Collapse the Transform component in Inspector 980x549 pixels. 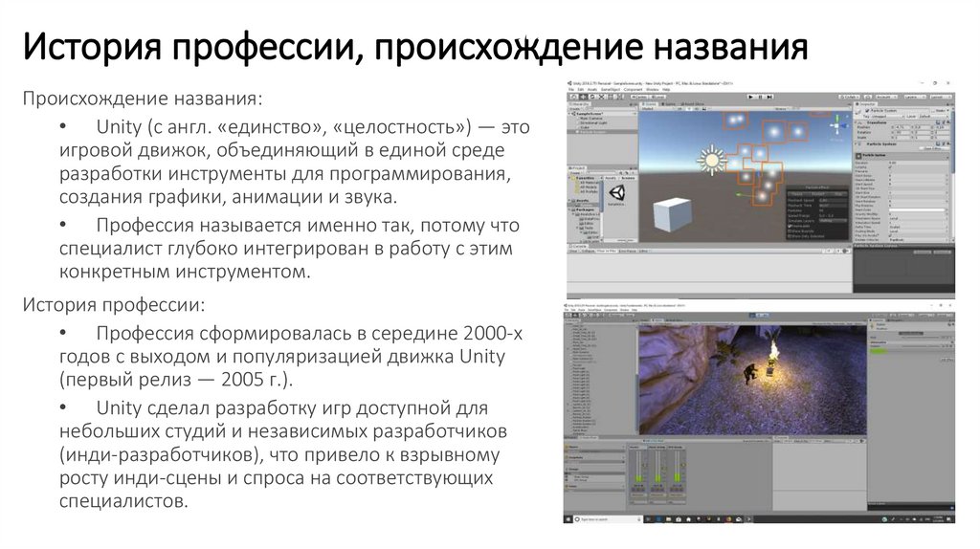tap(856, 122)
